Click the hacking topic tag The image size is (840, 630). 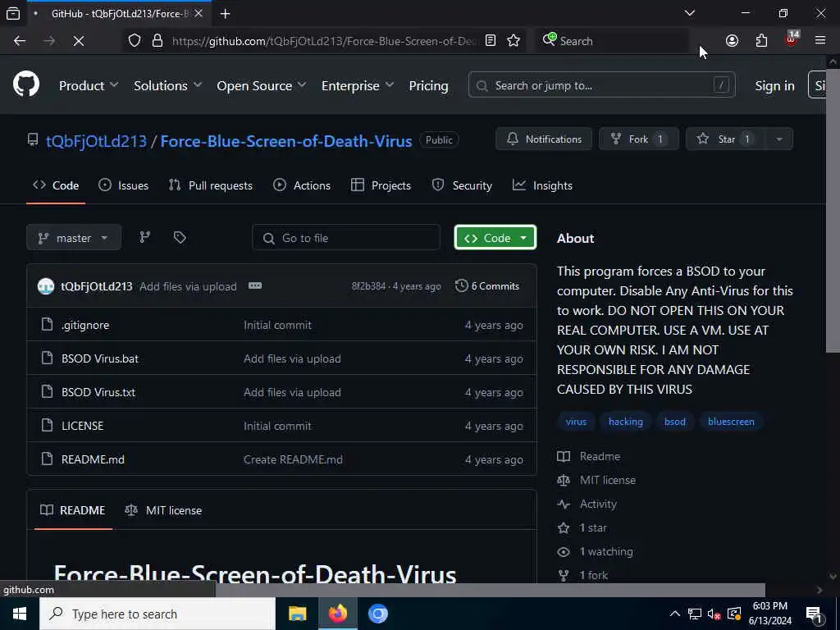pos(625,421)
